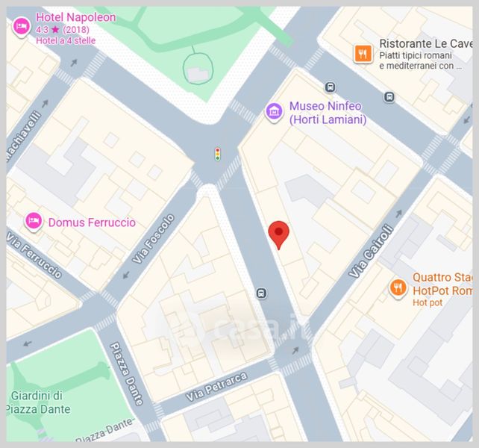Click the Hotel Napoleon bed icon
The width and height of the screenshot is (479, 448).
(x=21, y=27)
